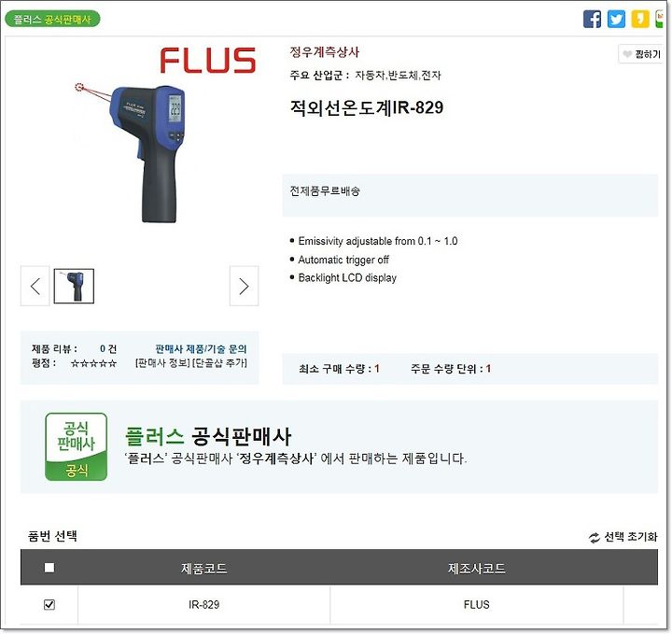The image size is (672, 634).
Task: Share via yellow KakaoStory icon
Action: click(x=640, y=20)
